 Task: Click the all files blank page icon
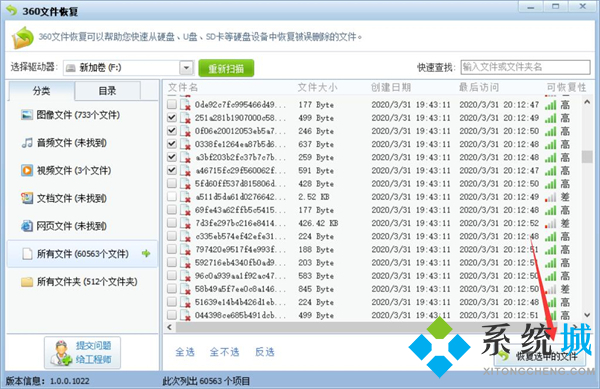(x=27, y=254)
